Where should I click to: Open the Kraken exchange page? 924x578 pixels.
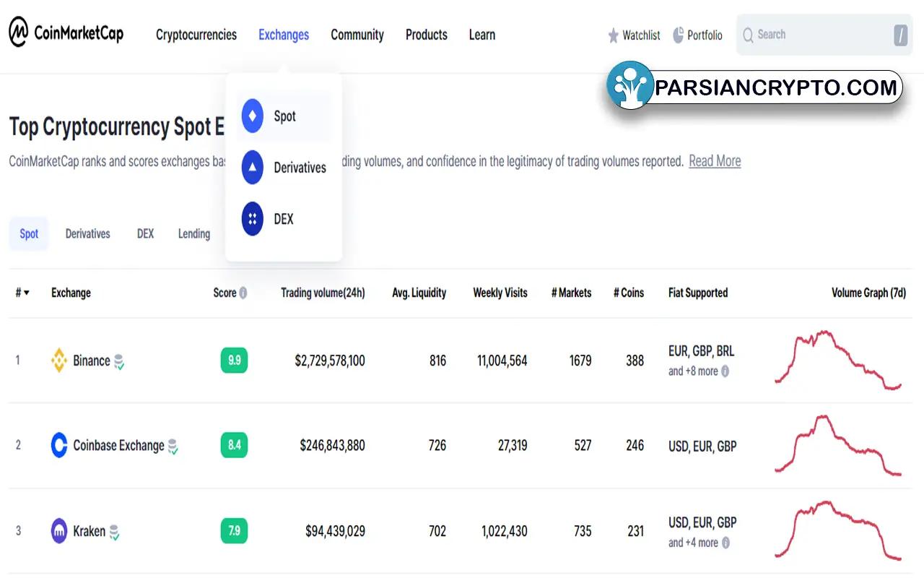[89, 531]
